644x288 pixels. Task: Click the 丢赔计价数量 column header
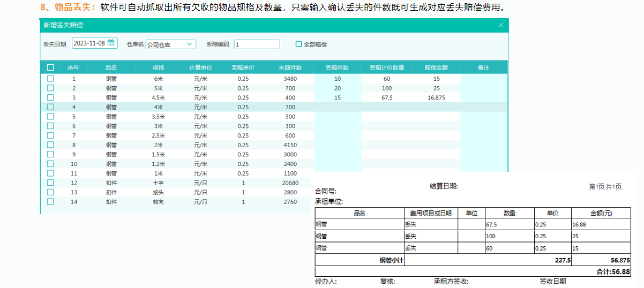point(387,67)
